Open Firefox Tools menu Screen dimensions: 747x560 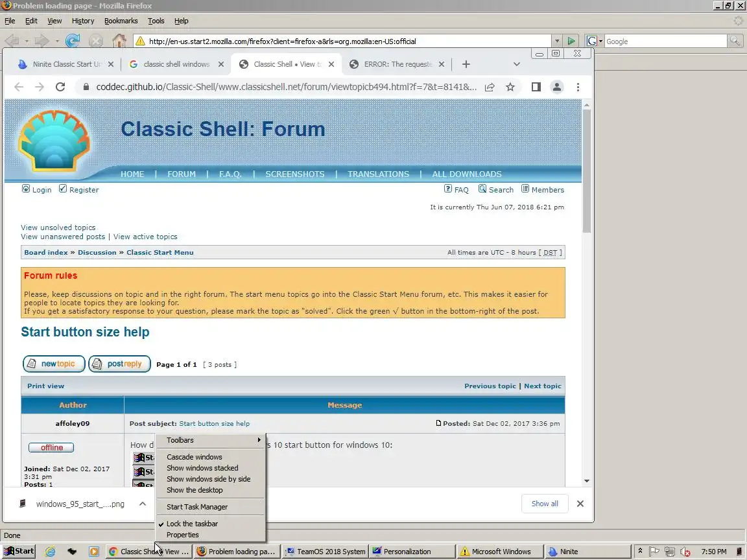pyautogui.click(x=156, y=21)
